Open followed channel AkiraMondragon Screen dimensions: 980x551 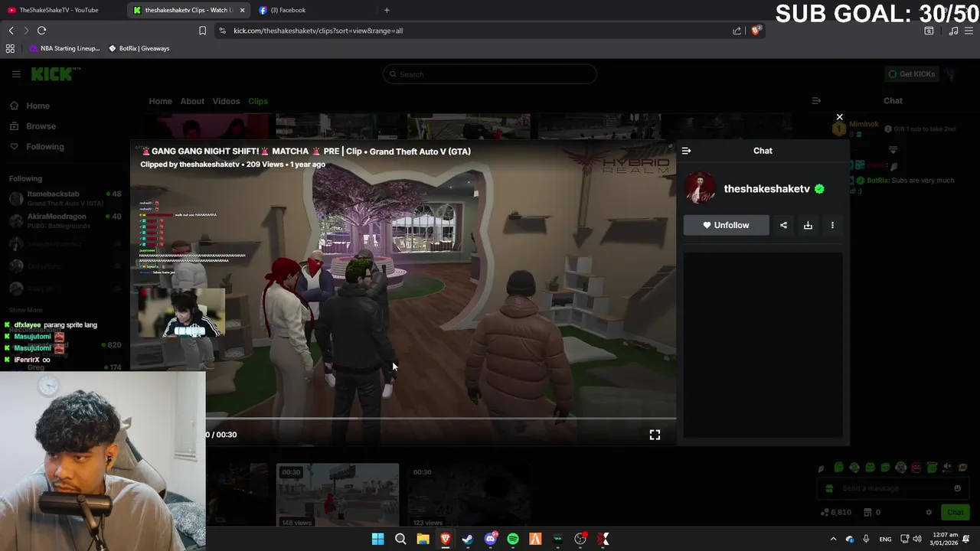click(x=64, y=220)
